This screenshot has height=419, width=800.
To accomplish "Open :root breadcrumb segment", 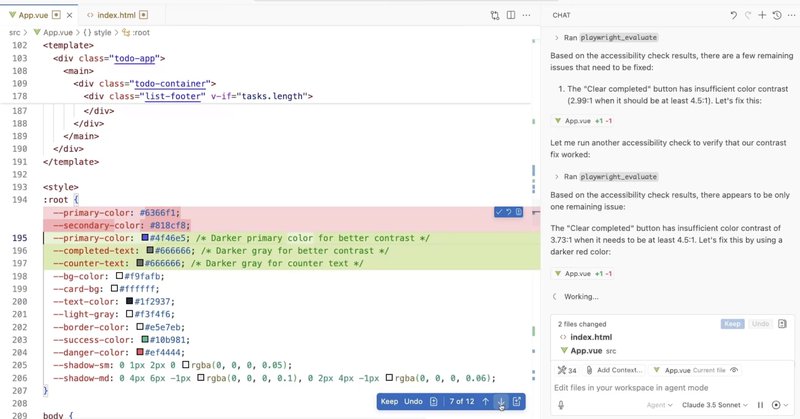I will click(136, 33).
